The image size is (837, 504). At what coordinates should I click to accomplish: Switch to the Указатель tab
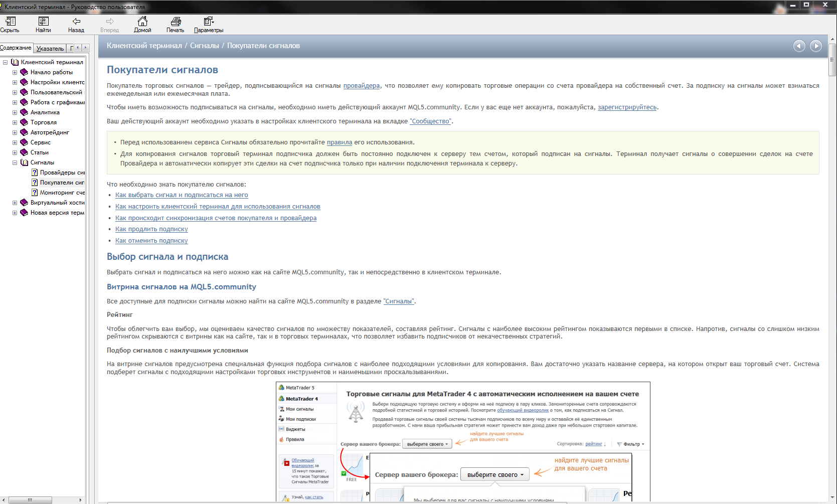pos(50,49)
